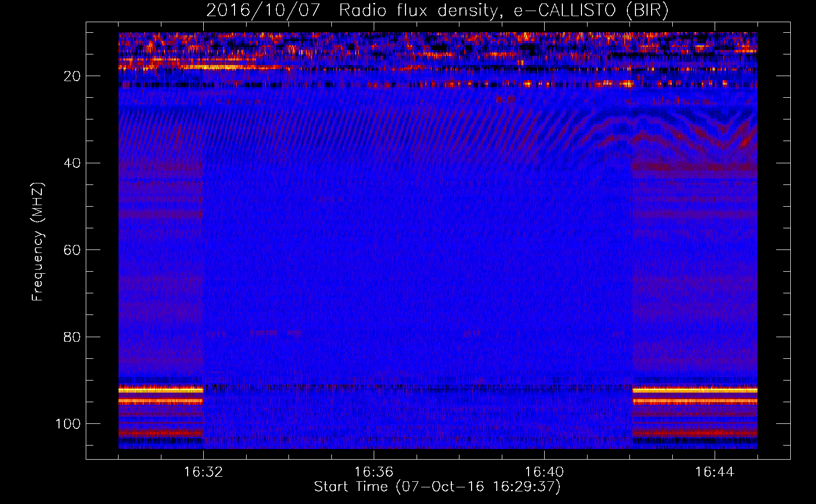This screenshot has height=504, width=816.
Task: Click the 16:40 time tick label
Action: coord(544,472)
